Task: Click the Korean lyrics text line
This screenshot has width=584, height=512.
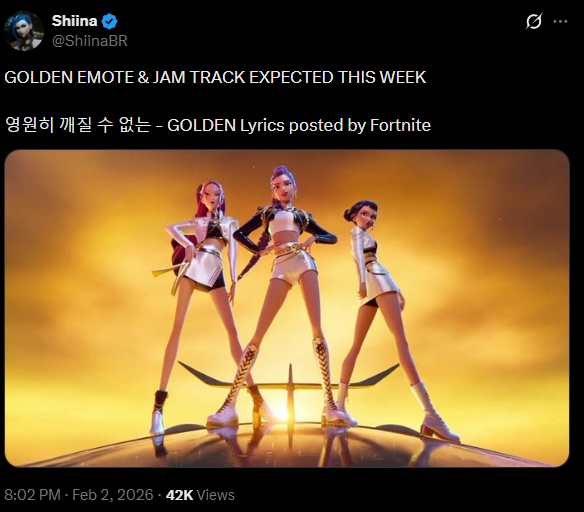Action: click(77, 125)
